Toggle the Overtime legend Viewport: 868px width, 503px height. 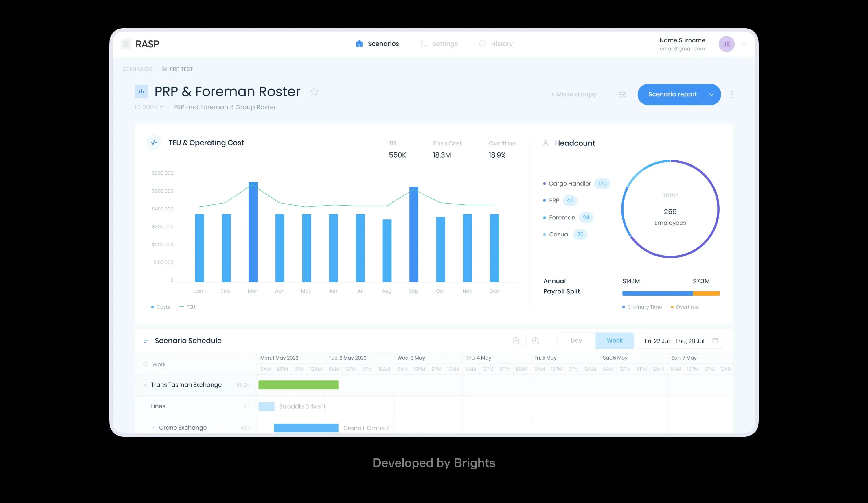coord(685,307)
